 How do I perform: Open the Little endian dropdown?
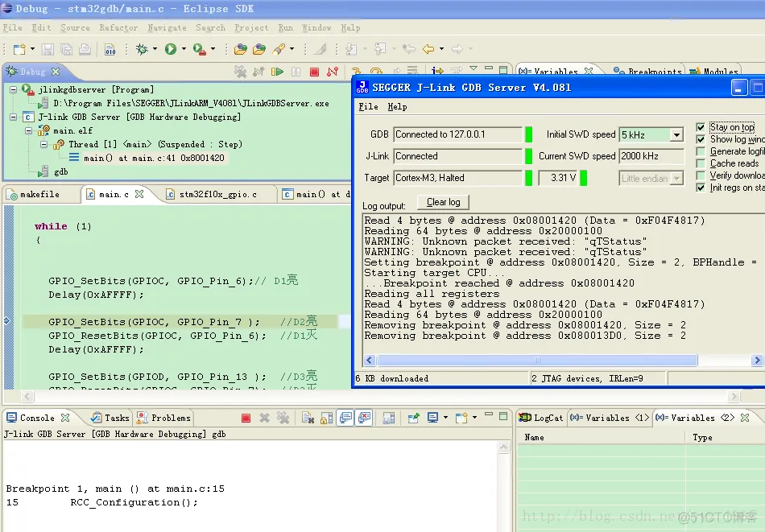point(676,179)
